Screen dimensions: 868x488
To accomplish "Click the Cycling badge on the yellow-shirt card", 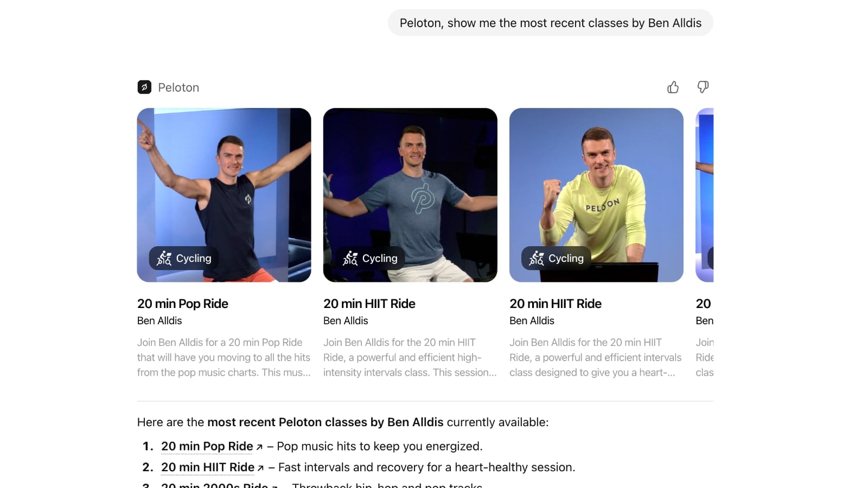I will (556, 259).
